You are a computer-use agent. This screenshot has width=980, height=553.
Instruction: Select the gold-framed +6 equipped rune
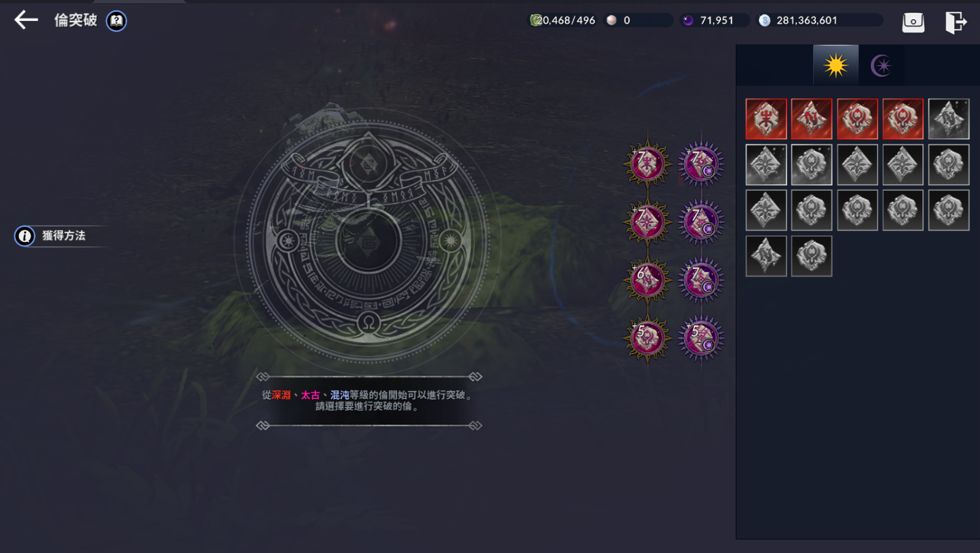[647, 280]
